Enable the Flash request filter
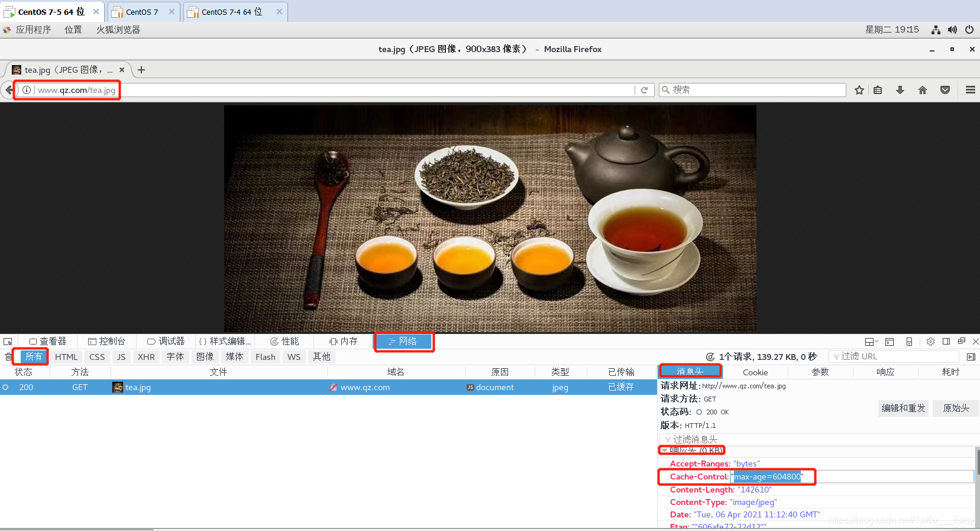Screen dimensions: 980x531 coord(266,357)
